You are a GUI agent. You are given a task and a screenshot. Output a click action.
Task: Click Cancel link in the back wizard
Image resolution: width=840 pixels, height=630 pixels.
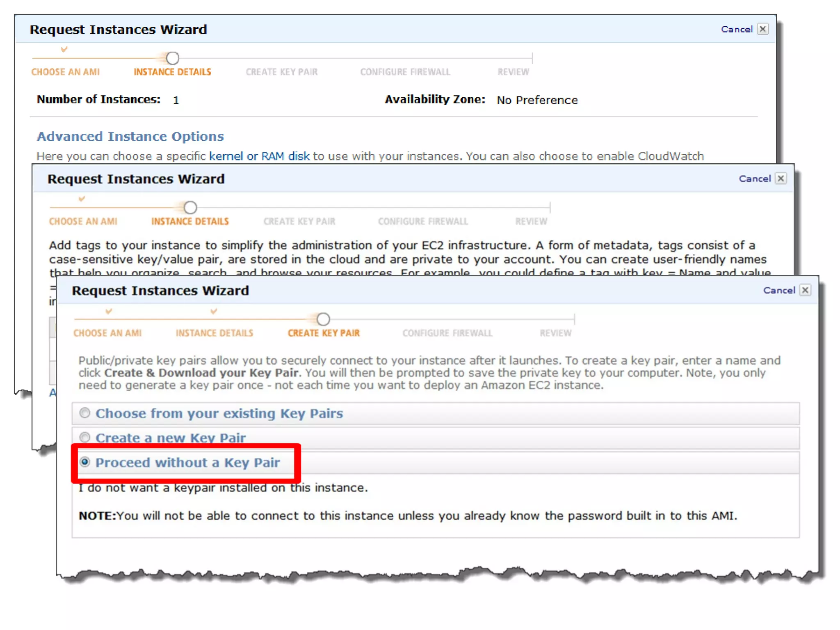(736, 29)
